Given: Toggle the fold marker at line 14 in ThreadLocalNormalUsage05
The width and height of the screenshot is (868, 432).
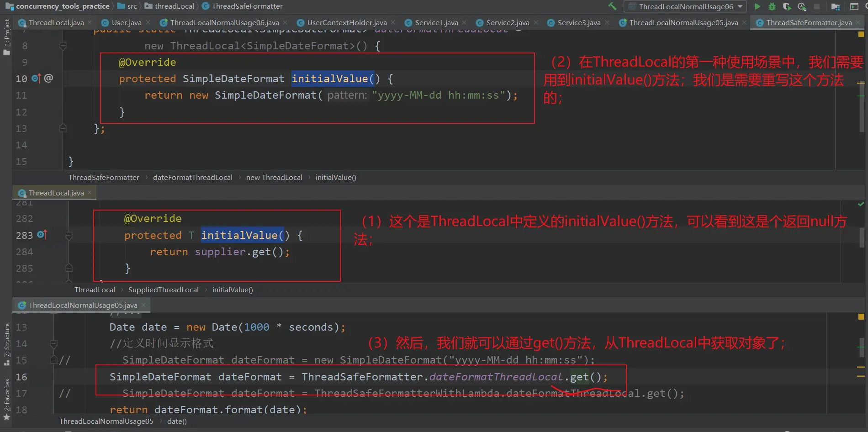Looking at the screenshot, I should (x=53, y=343).
